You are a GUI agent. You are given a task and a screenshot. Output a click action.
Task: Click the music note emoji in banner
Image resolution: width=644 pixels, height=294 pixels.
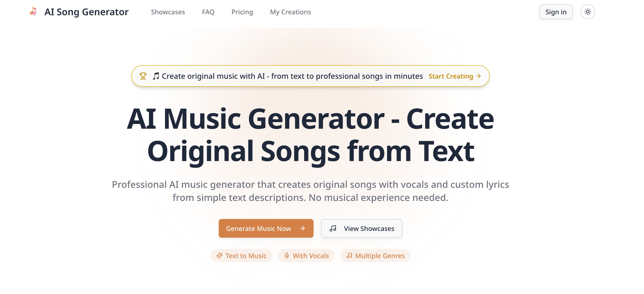click(x=156, y=76)
